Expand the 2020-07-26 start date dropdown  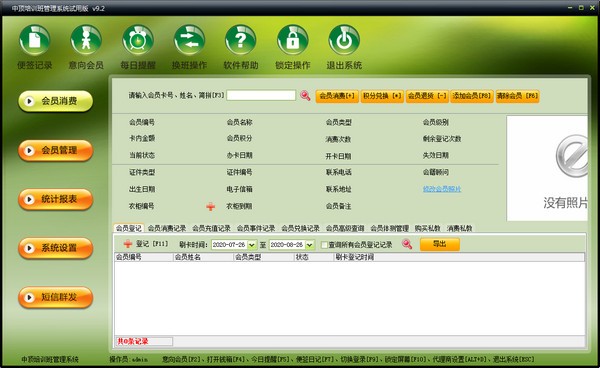tap(252, 245)
